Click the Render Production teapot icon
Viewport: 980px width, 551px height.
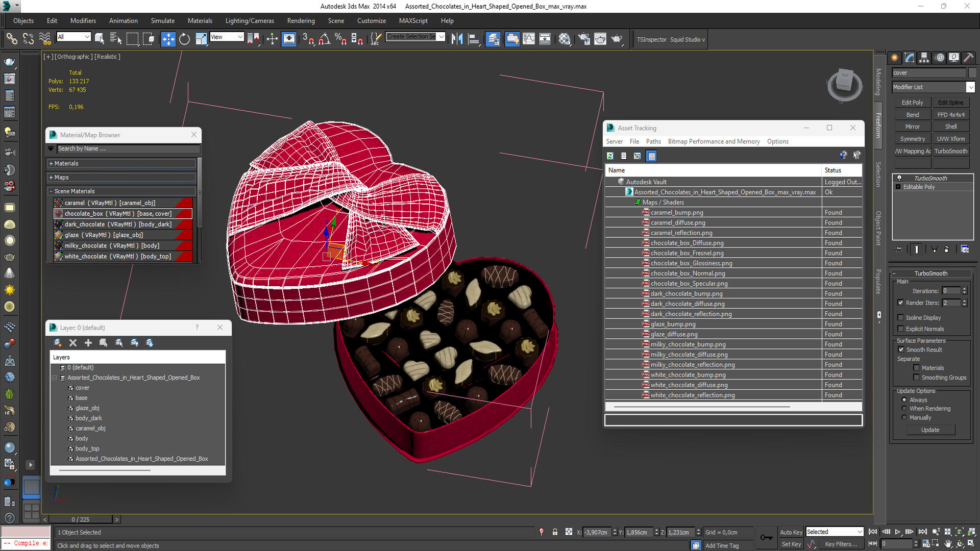pyautogui.click(x=617, y=39)
